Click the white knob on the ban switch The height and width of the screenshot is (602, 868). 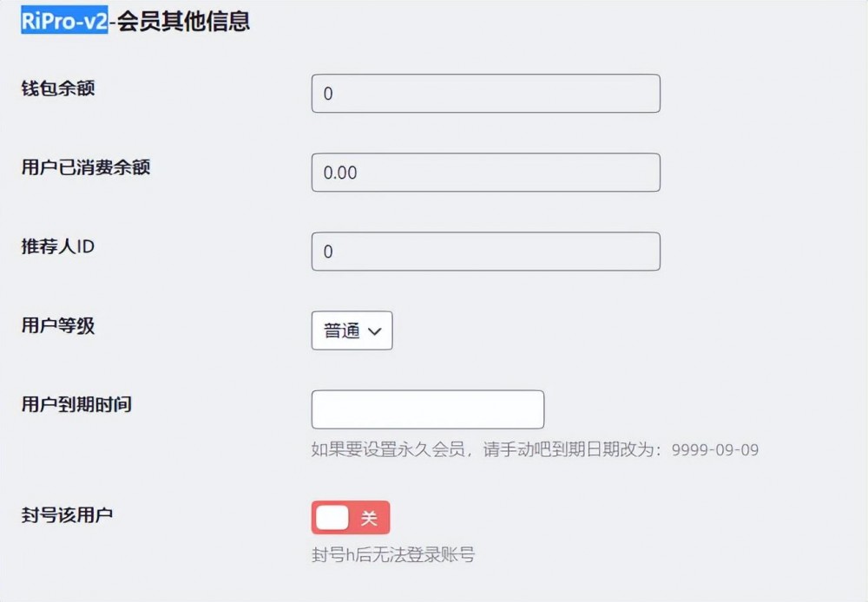[330, 518]
